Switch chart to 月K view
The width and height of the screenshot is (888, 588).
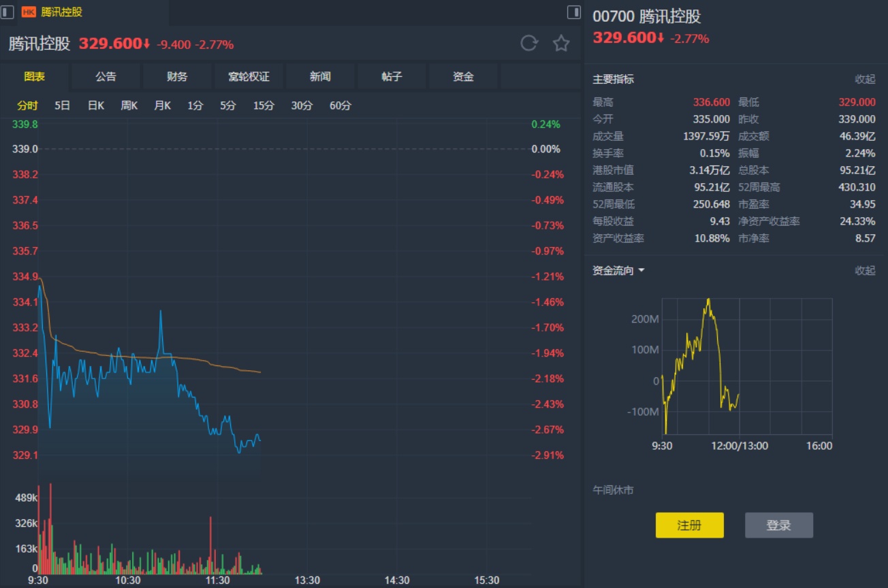pos(162,105)
